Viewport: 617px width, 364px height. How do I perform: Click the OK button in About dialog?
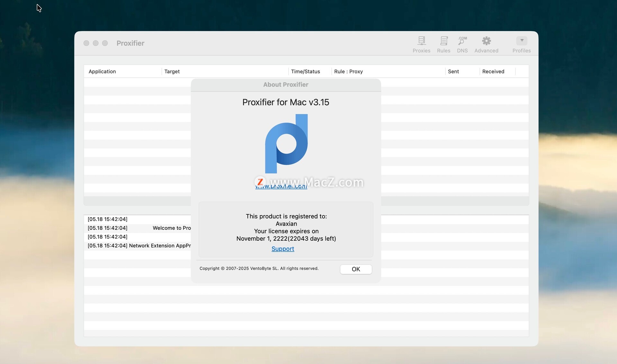click(x=356, y=269)
